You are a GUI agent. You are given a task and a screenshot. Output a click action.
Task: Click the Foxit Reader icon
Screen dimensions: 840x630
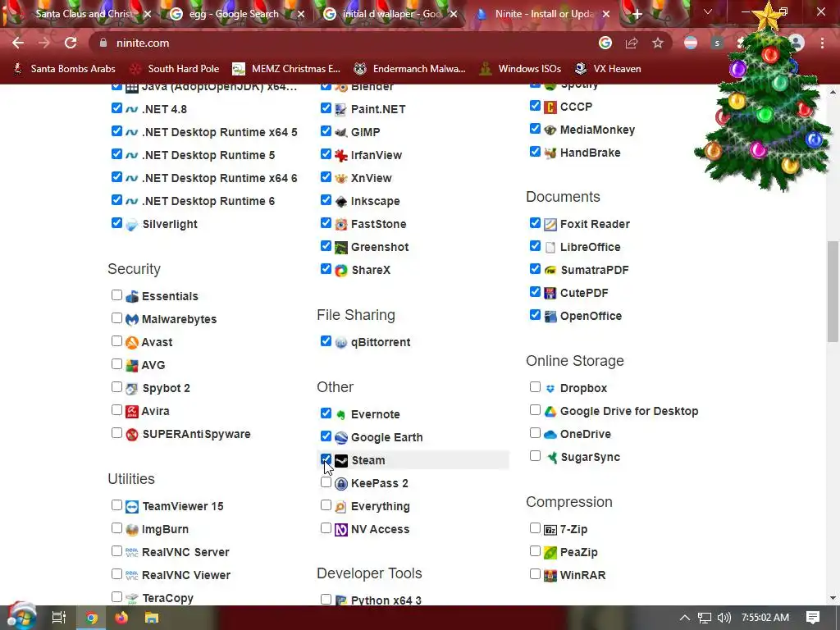pos(550,225)
